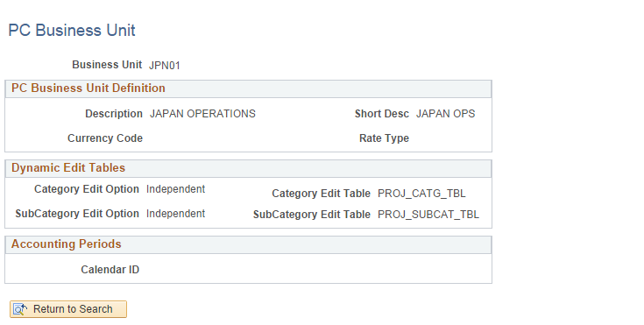
Task: Select the PROJ_SUBCAT_TBL table name
Action: click(x=428, y=215)
